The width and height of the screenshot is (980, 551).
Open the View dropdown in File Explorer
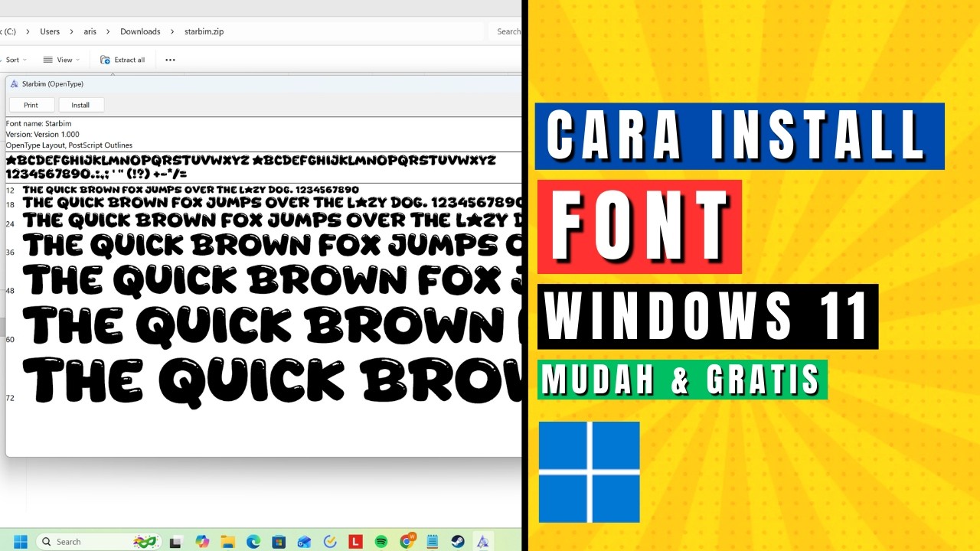(x=61, y=60)
